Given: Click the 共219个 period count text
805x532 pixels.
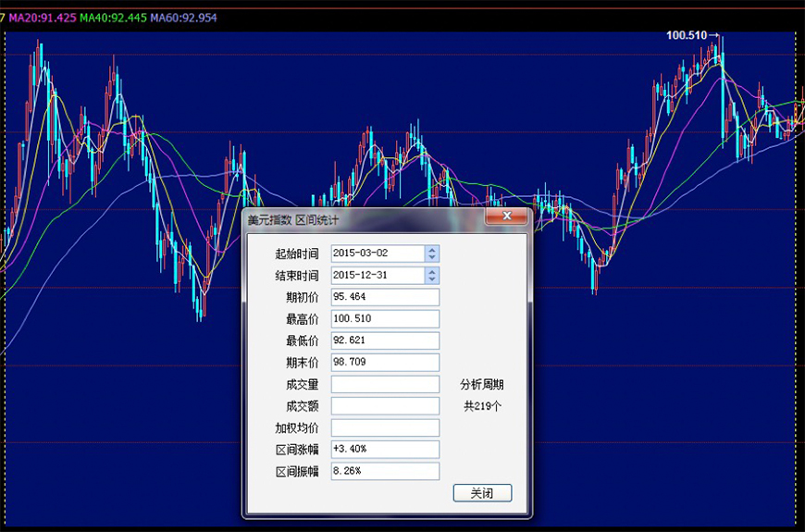Looking at the screenshot, I should 482,406.
